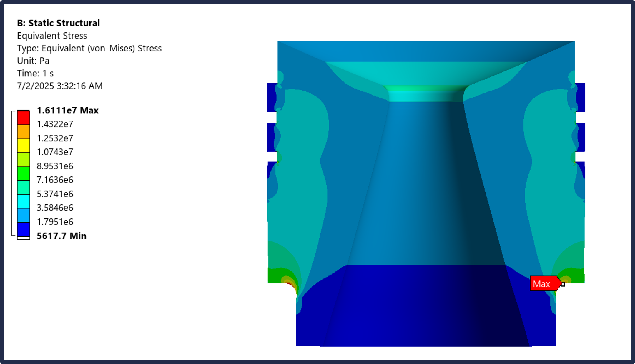The height and width of the screenshot is (364, 635).
Task: Click the legend bracket left of the bar
Action: [13, 173]
